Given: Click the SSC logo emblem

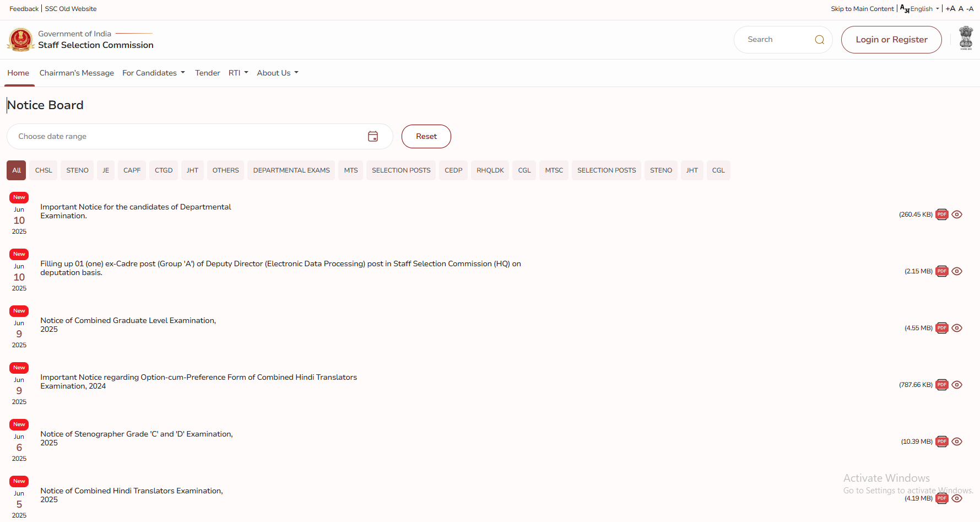Looking at the screenshot, I should [x=21, y=40].
